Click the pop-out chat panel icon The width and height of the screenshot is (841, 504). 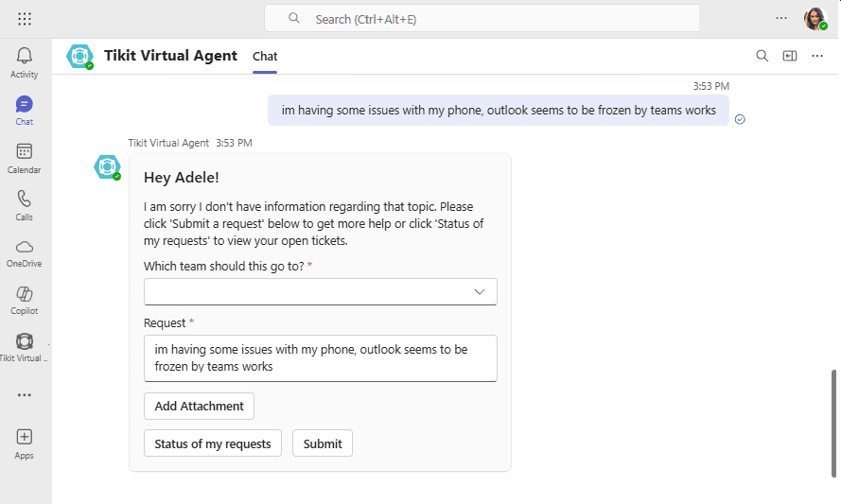click(x=790, y=56)
